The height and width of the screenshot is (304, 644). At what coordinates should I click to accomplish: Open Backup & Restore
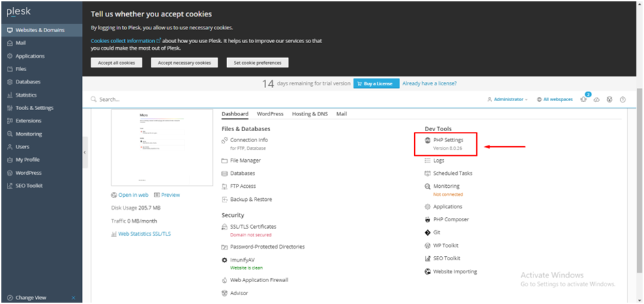coord(250,199)
